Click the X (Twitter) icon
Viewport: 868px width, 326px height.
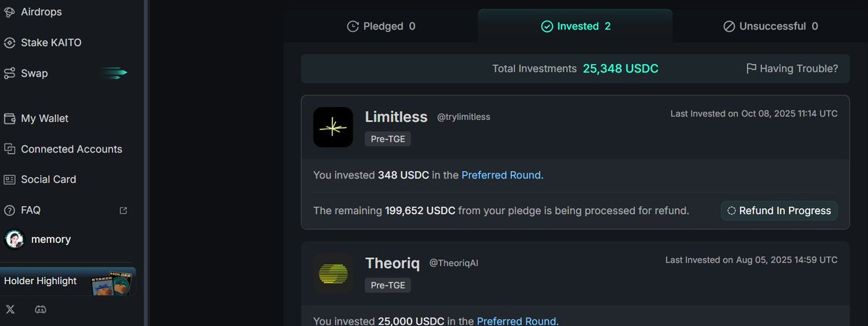pyautogui.click(x=10, y=309)
